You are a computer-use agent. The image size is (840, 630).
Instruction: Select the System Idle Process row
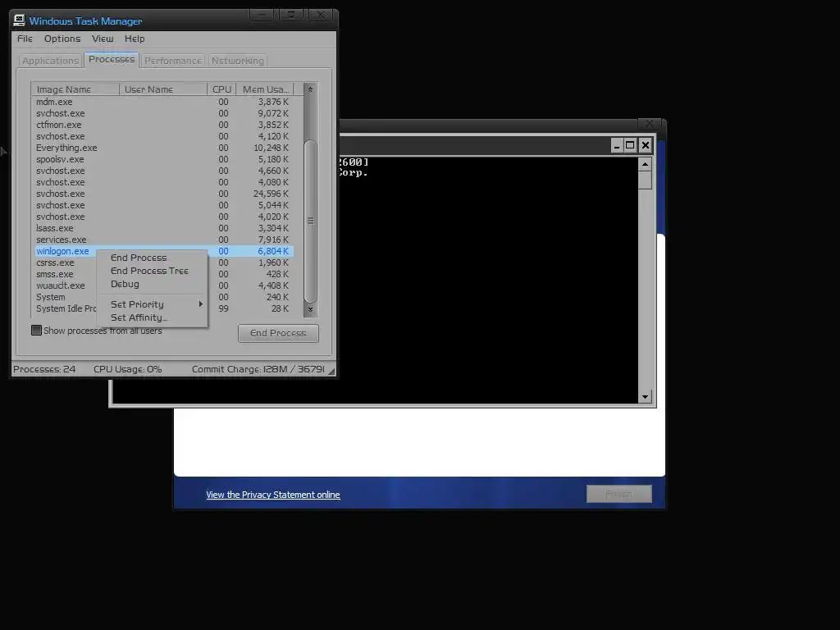tap(162, 308)
